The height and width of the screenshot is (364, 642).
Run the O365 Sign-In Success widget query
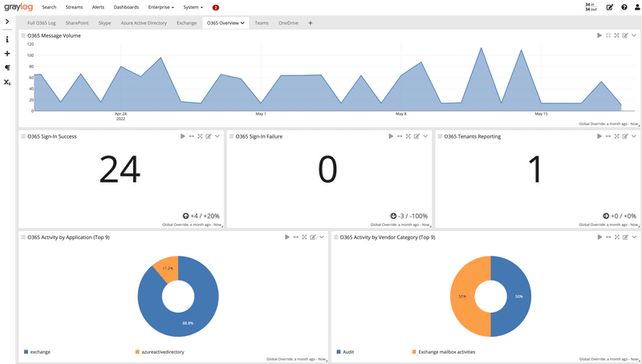[x=183, y=136]
